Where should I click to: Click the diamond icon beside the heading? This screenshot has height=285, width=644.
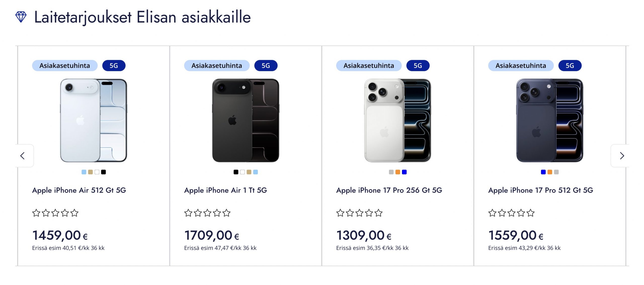tap(21, 17)
